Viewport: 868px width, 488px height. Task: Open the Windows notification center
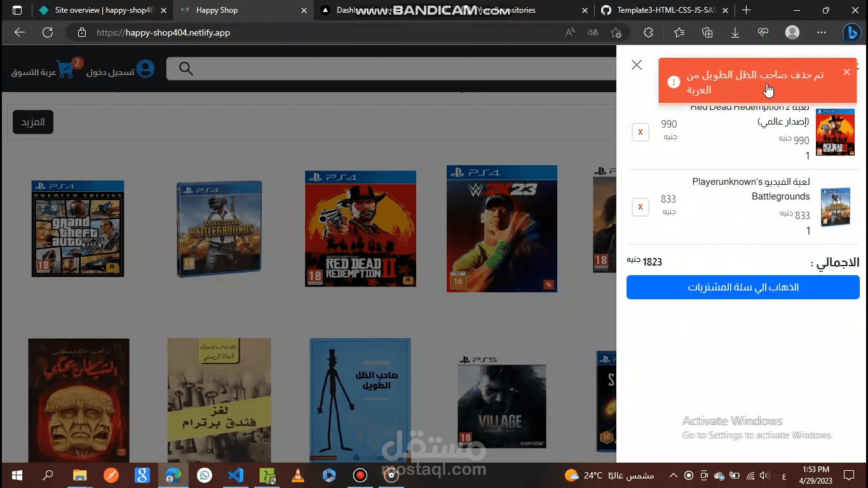[849, 475]
